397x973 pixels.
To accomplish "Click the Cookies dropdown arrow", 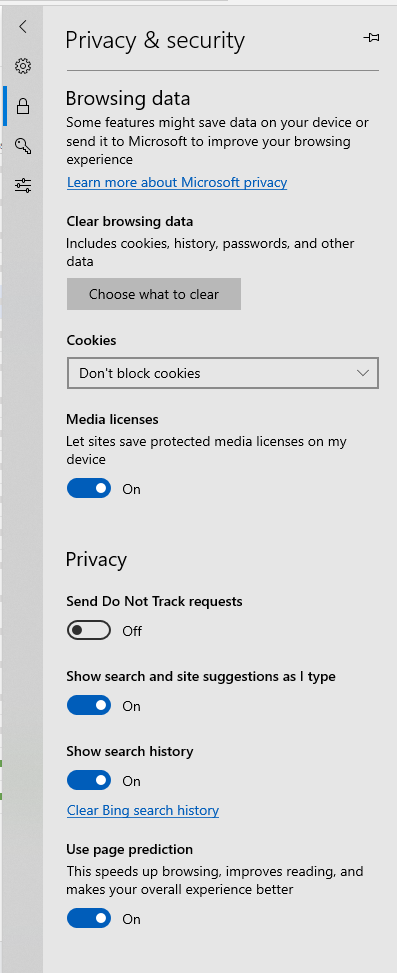I will tap(363, 373).
